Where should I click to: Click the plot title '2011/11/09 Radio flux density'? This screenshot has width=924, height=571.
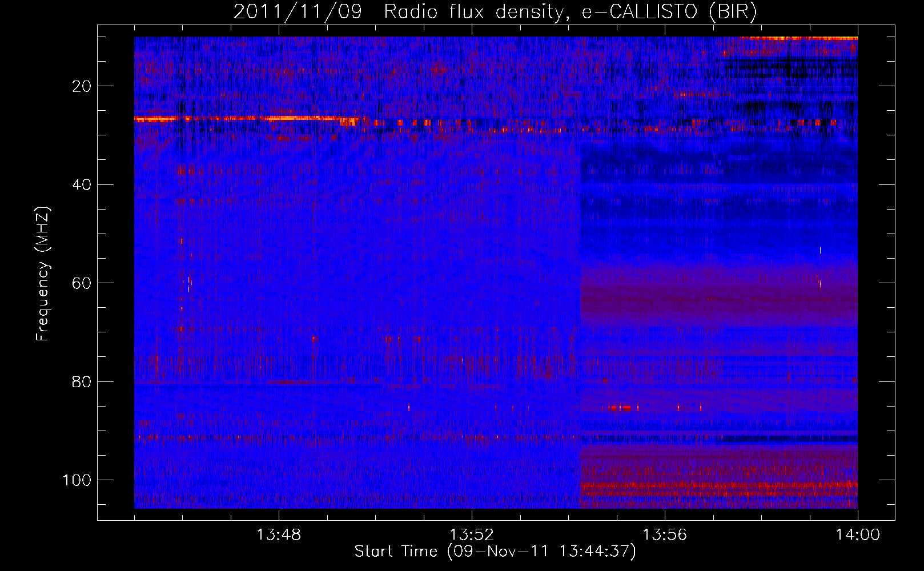pyautogui.click(x=495, y=12)
